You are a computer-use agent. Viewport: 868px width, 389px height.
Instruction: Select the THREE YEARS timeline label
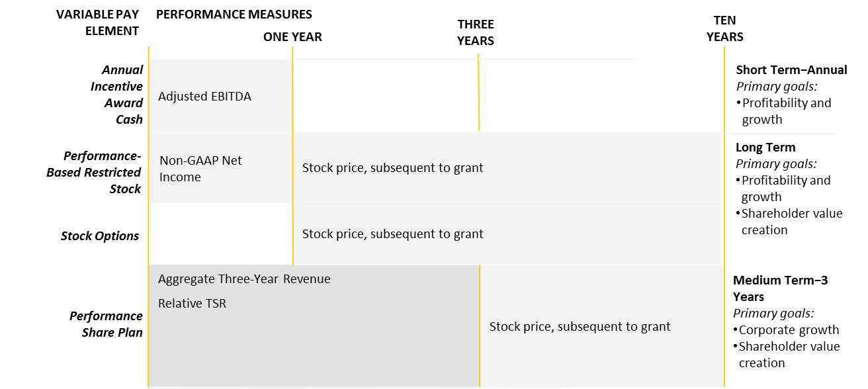476,32
